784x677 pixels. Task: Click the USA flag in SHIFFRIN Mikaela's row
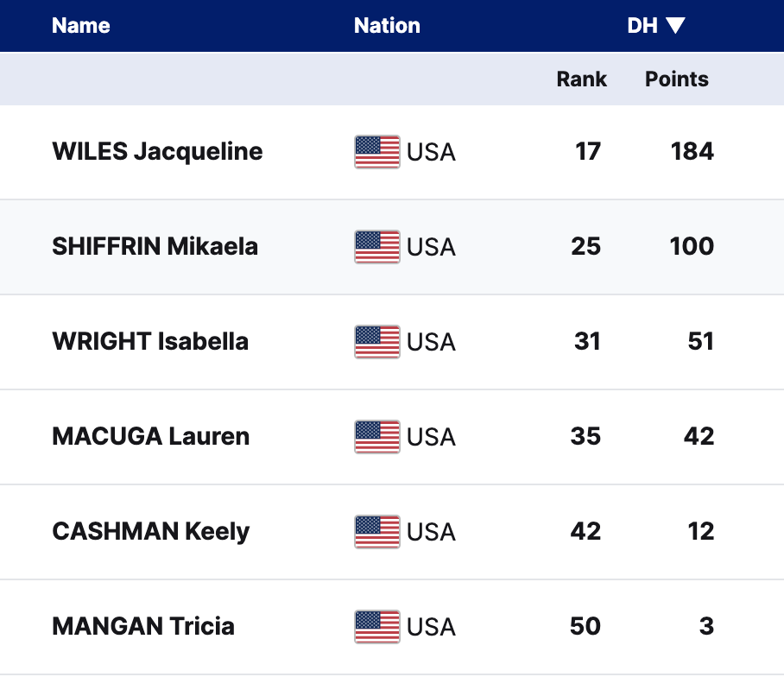(x=376, y=247)
